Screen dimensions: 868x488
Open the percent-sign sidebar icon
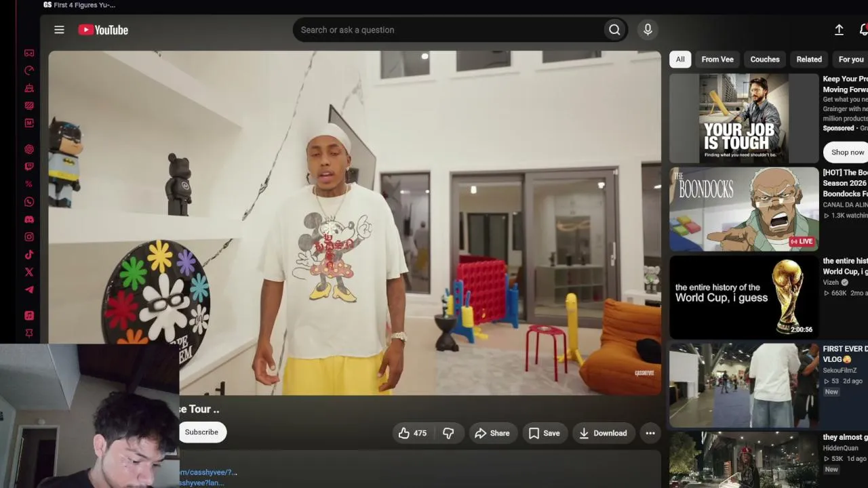tap(29, 184)
